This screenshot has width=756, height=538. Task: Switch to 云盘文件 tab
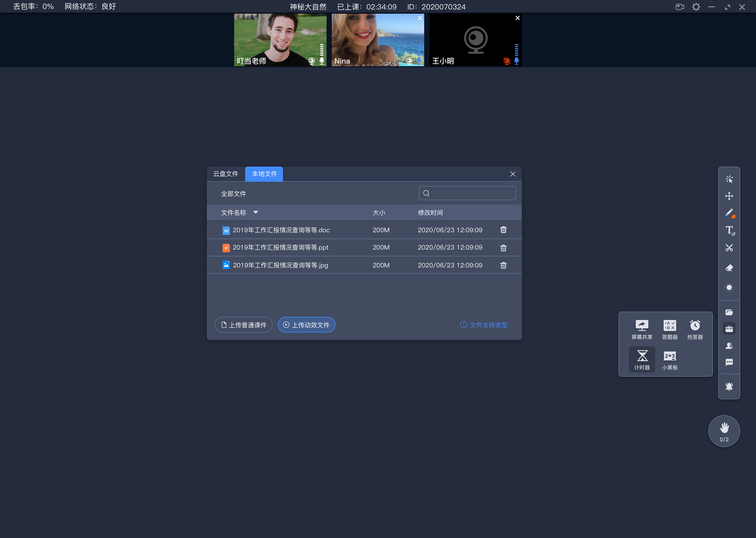(x=227, y=174)
